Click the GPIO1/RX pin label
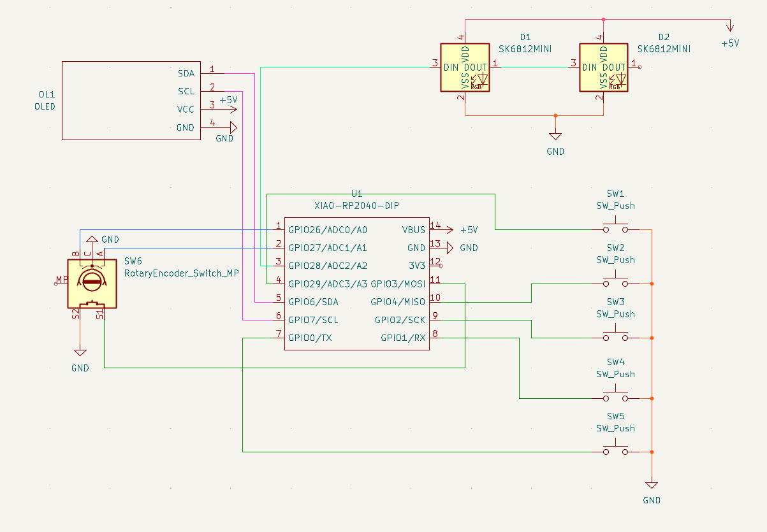The width and height of the screenshot is (767, 532). click(403, 338)
